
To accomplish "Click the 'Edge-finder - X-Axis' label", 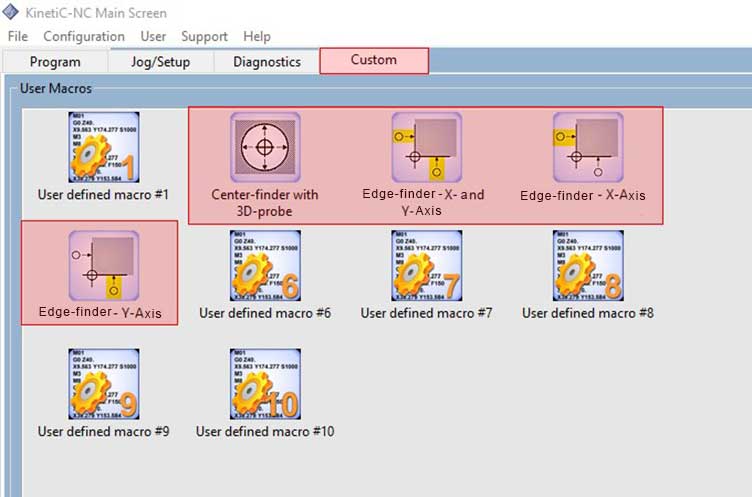I will [583, 195].
